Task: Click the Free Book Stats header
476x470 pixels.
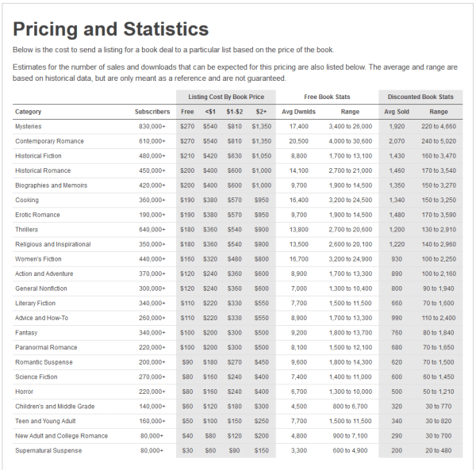Action: click(x=327, y=97)
